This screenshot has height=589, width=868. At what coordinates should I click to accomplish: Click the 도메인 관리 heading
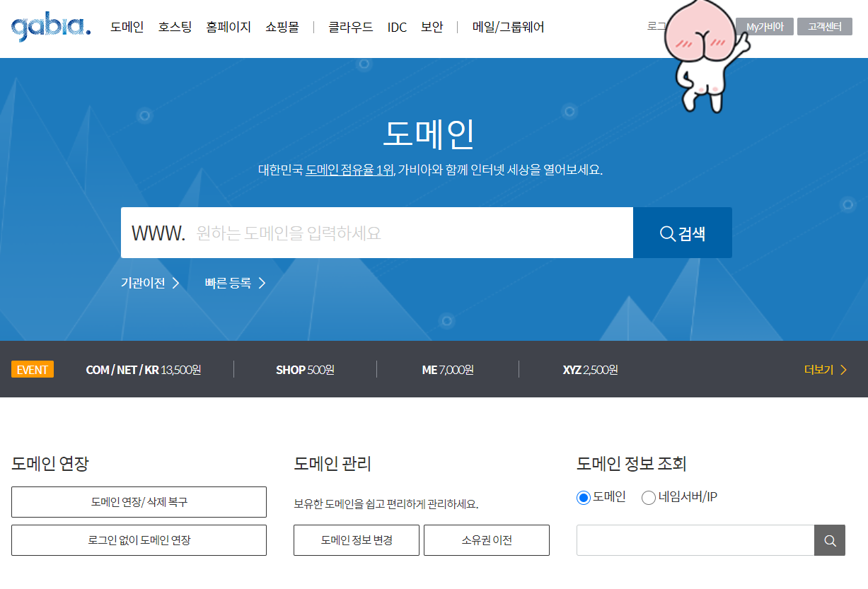[x=332, y=464]
